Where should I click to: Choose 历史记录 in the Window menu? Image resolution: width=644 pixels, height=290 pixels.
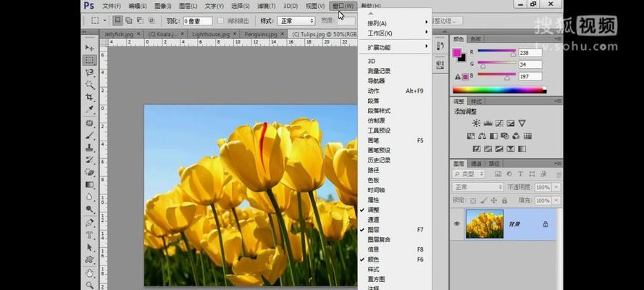tap(379, 160)
